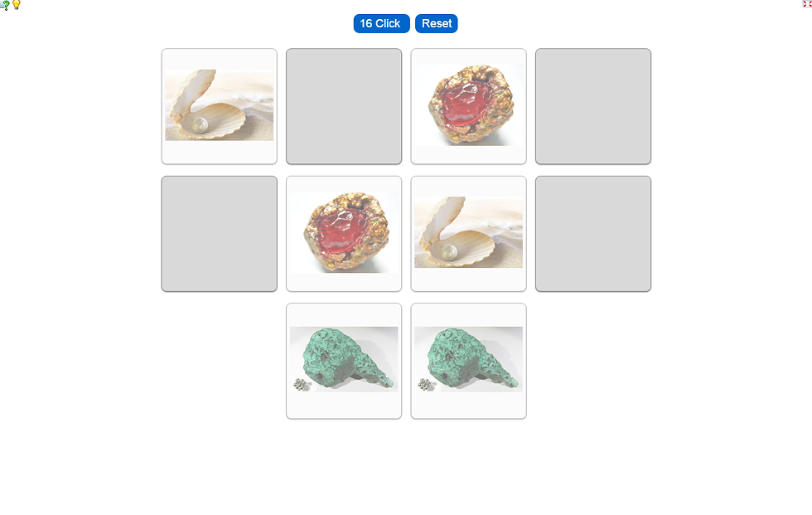Flip the hidden gray card starting the second row
812x515 pixels.
[219, 234]
